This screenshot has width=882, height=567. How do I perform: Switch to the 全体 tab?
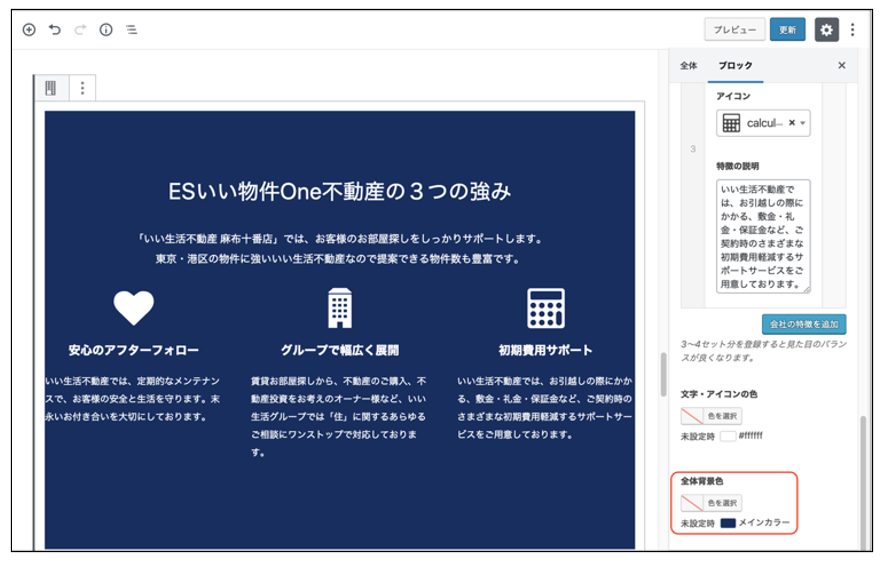tap(688, 65)
